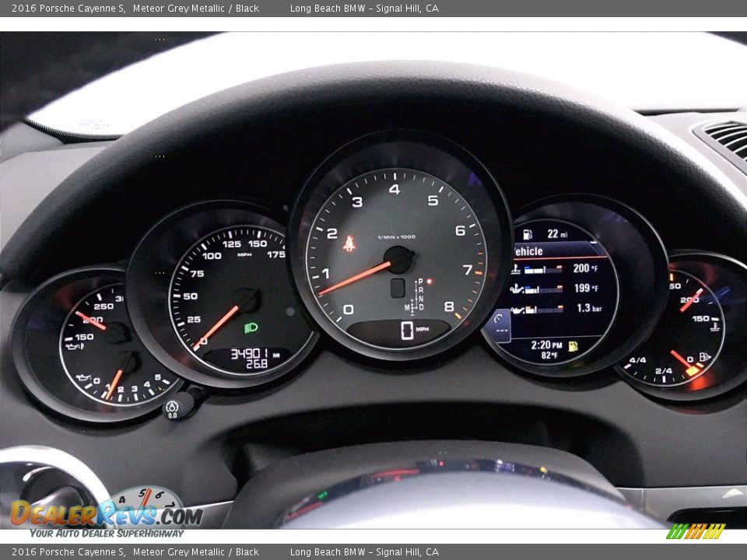Click the yellow fuel station icon near the clock
This screenshot has width=747, height=560.
572,347
